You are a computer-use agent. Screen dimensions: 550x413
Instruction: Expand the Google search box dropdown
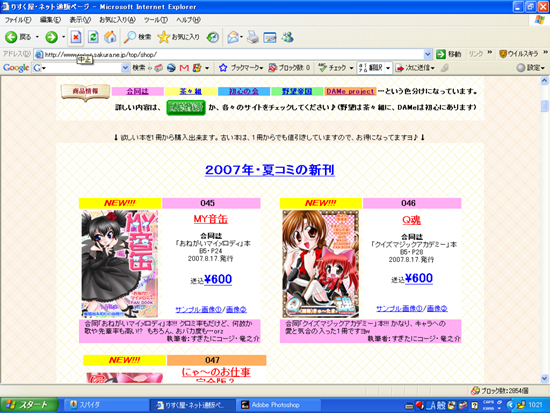tap(125, 68)
